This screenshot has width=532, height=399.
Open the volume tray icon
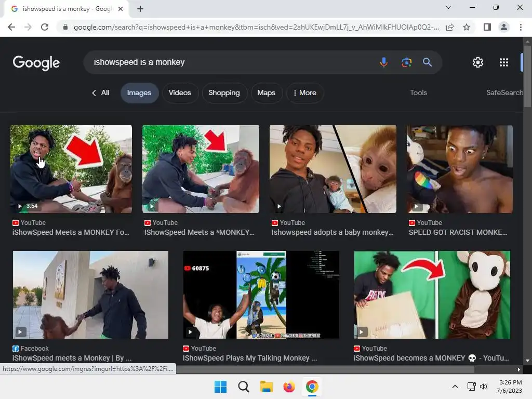tap(484, 387)
